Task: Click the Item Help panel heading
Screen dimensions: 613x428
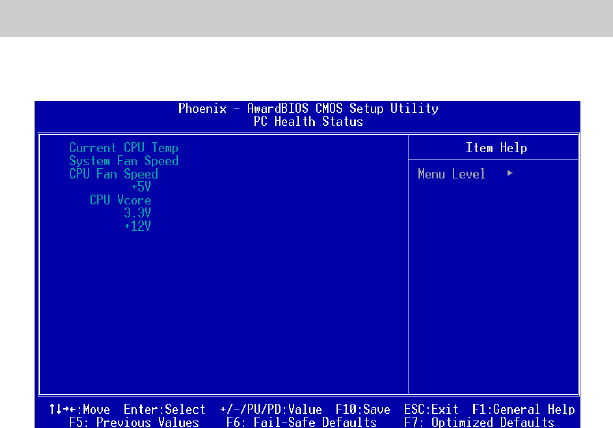Action: pyautogui.click(x=496, y=148)
